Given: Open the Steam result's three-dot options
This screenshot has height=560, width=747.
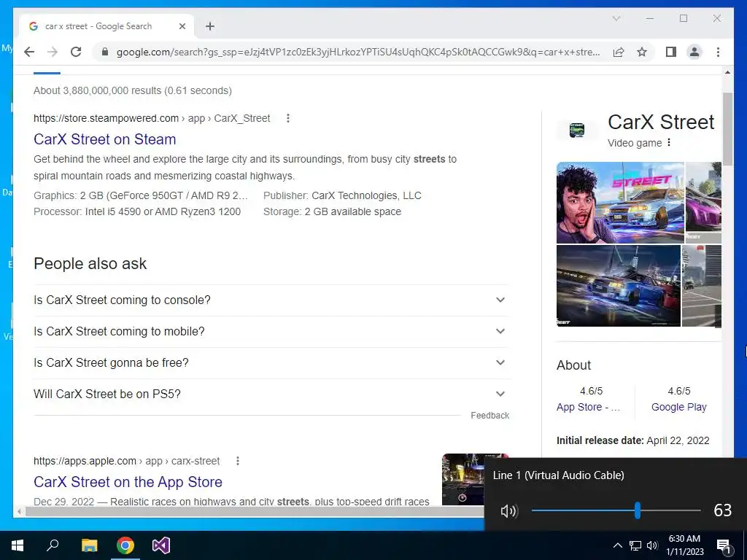Looking at the screenshot, I should (x=287, y=118).
